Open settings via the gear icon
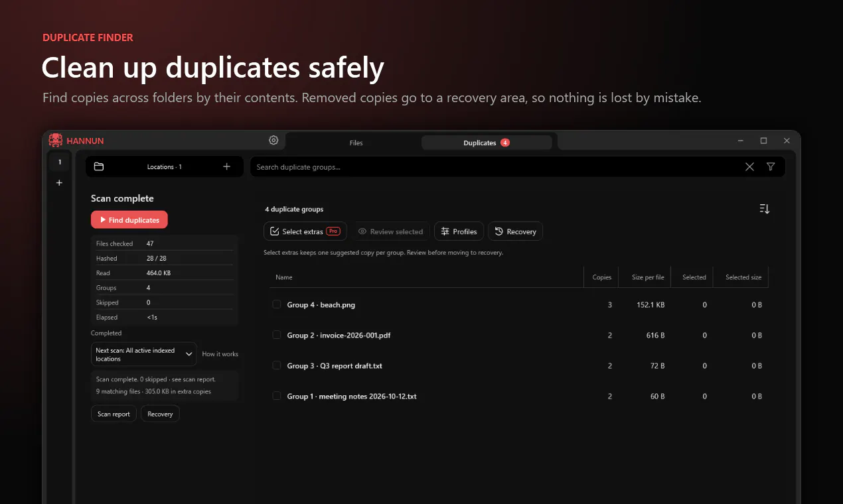The image size is (843, 504). (x=273, y=141)
